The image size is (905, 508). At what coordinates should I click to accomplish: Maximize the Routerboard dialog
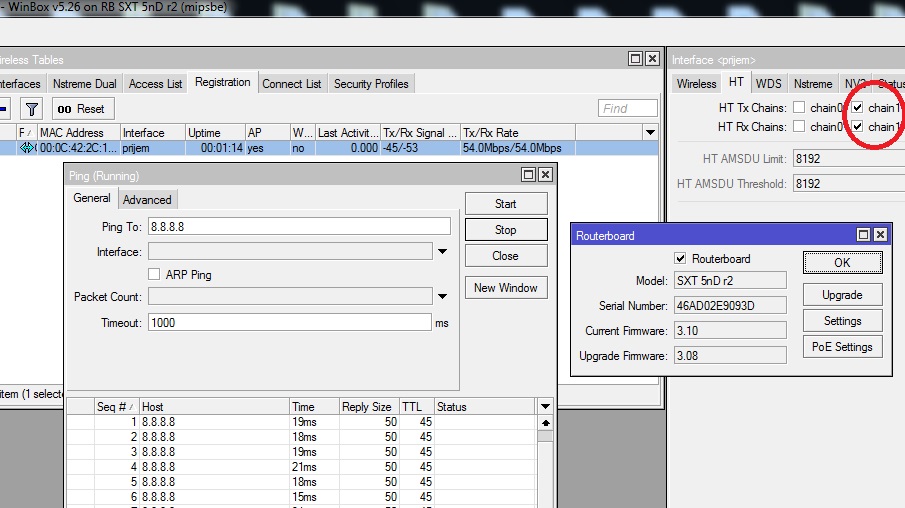coord(863,234)
